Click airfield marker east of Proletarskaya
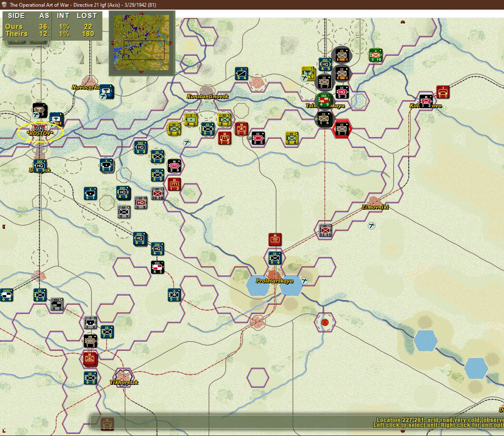 [305, 281]
